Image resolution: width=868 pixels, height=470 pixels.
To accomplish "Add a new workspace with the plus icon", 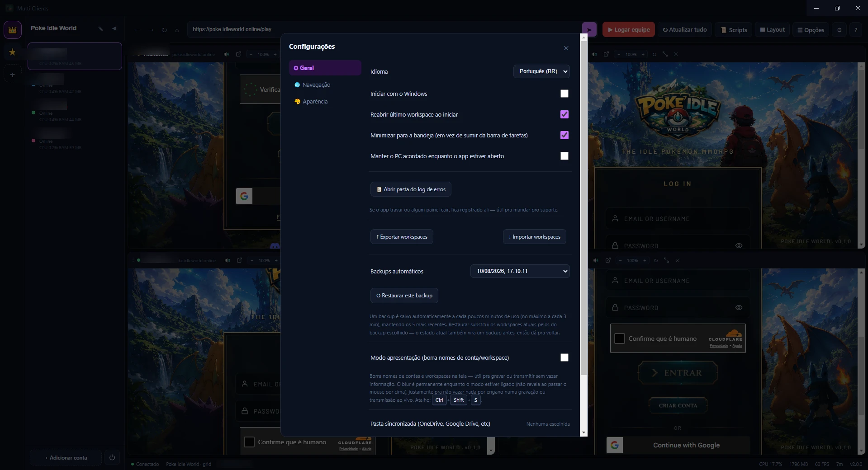I will point(13,75).
